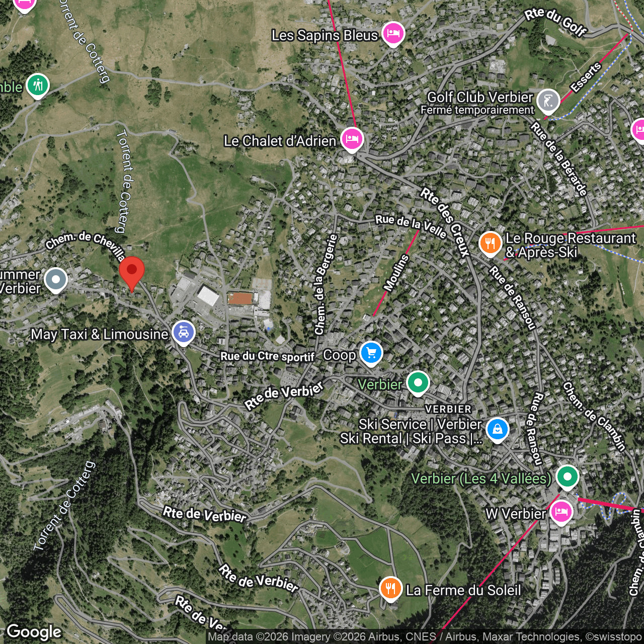Viewport: 644px width, 644px height.
Task: Click Le Rouge Restaurant's orange fork icon
Action: point(490,244)
